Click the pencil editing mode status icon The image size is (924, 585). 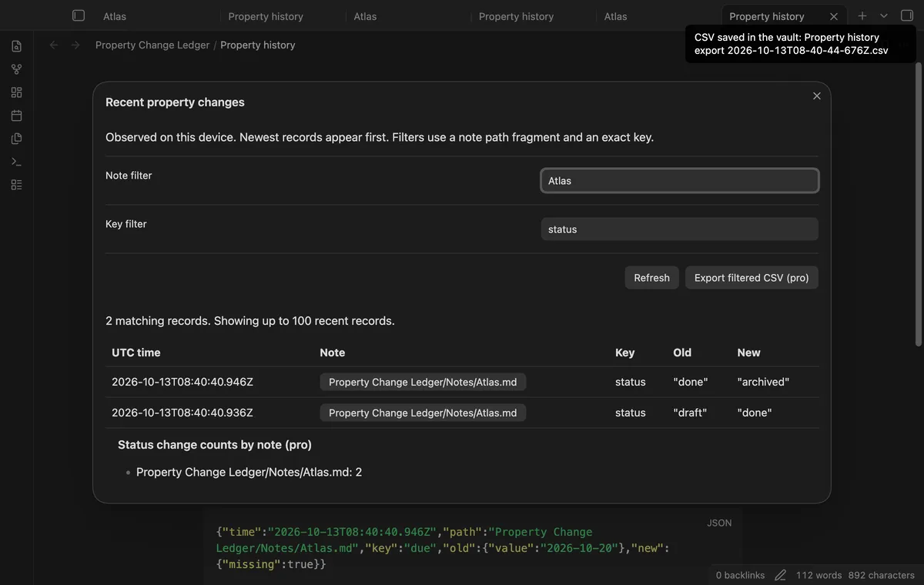pos(781,575)
